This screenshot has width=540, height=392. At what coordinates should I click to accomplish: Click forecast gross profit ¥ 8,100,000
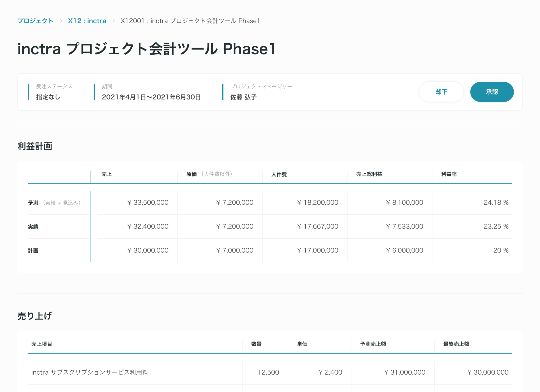pyautogui.click(x=404, y=202)
